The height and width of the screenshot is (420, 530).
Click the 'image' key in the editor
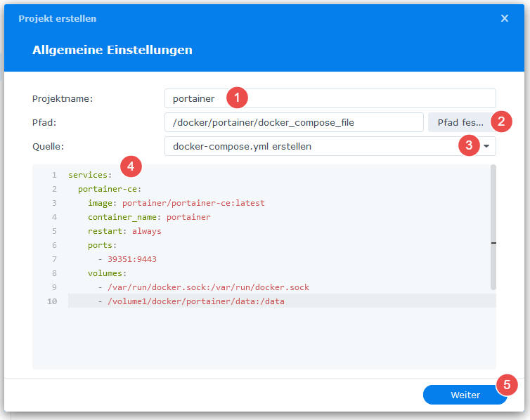tap(100, 203)
